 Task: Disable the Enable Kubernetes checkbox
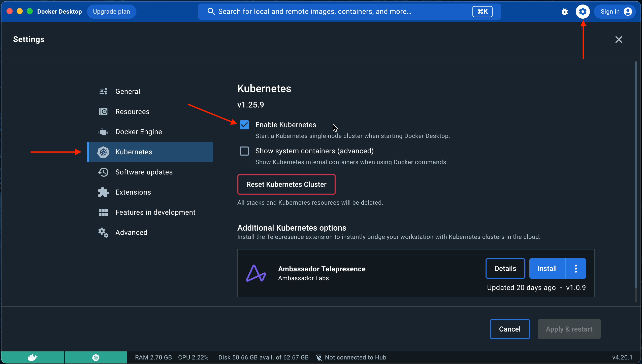pos(244,125)
